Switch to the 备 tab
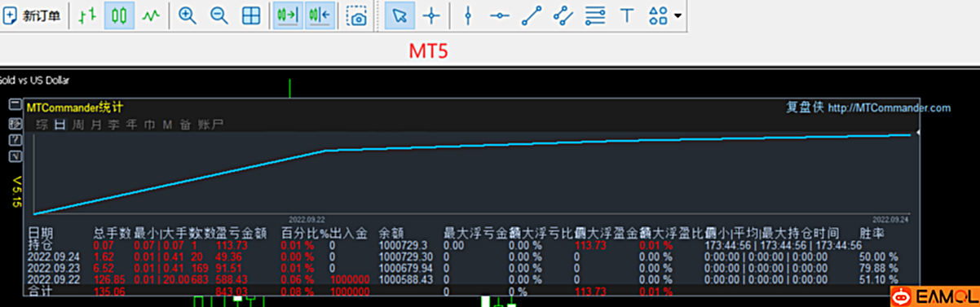The image size is (980, 307). [185, 125]
